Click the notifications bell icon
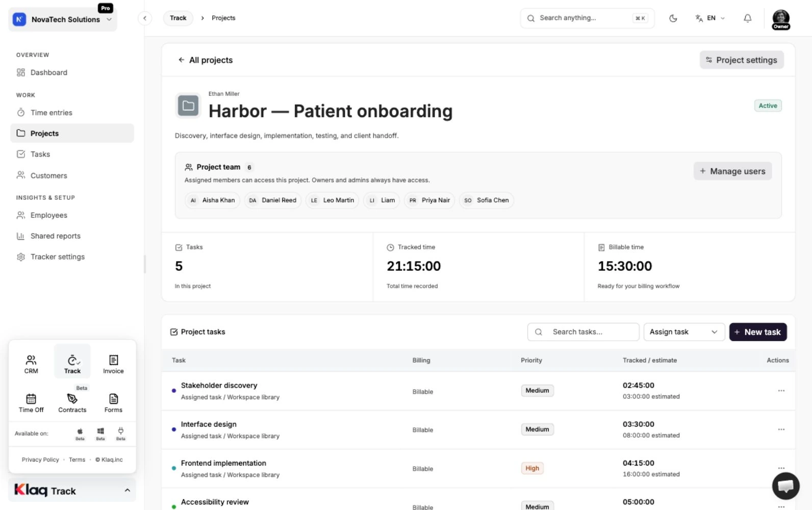 coord(747,18)
